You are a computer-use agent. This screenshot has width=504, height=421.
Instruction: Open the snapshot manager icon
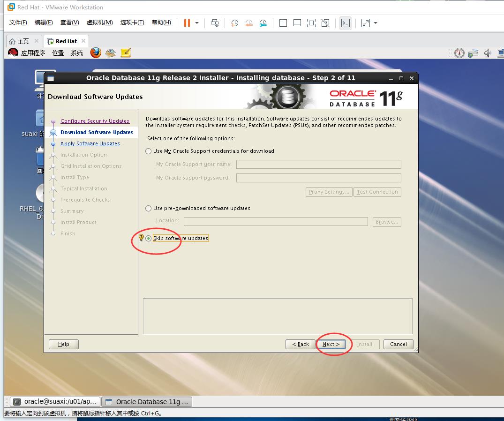pos(263,23)
